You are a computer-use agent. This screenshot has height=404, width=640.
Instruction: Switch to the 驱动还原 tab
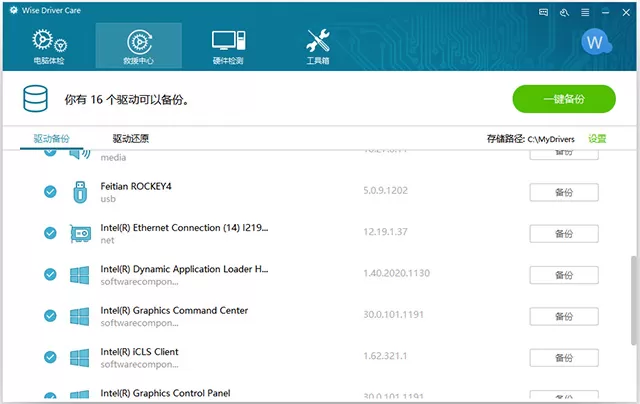tap(131, 139)
